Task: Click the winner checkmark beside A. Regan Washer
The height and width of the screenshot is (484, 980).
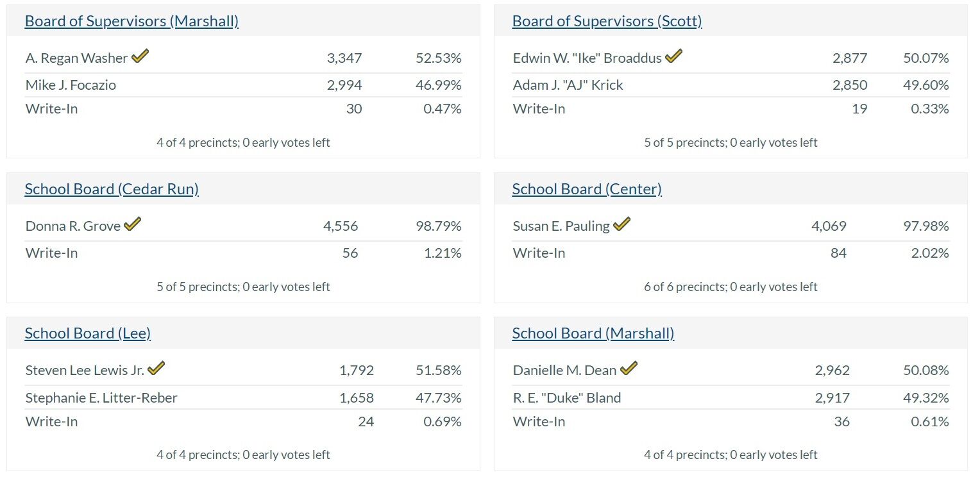Action: [139, 56]
